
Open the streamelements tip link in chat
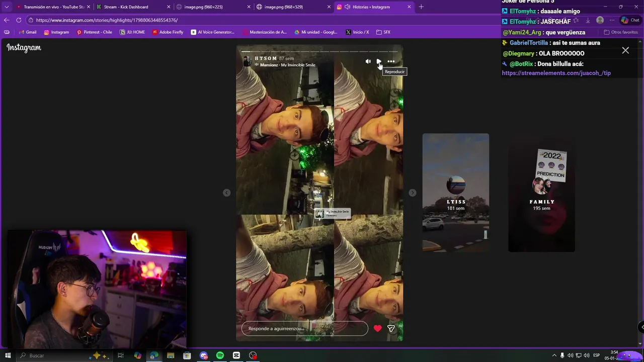point(556,73)
